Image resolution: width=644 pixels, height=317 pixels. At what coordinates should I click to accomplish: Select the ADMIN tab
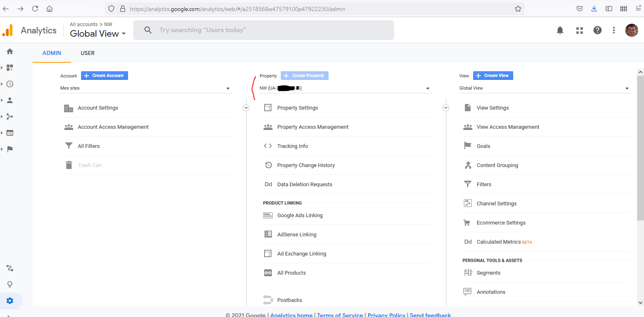52,53
